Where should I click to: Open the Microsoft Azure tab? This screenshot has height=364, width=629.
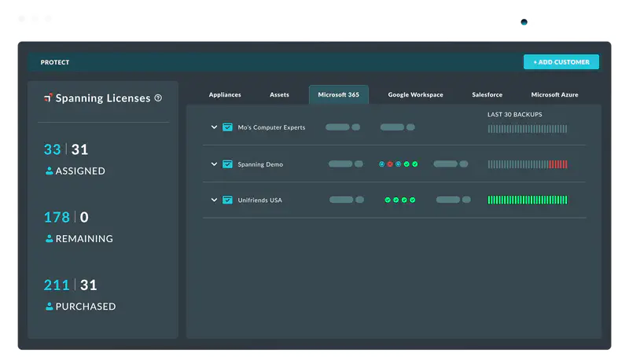pos(554,94)
